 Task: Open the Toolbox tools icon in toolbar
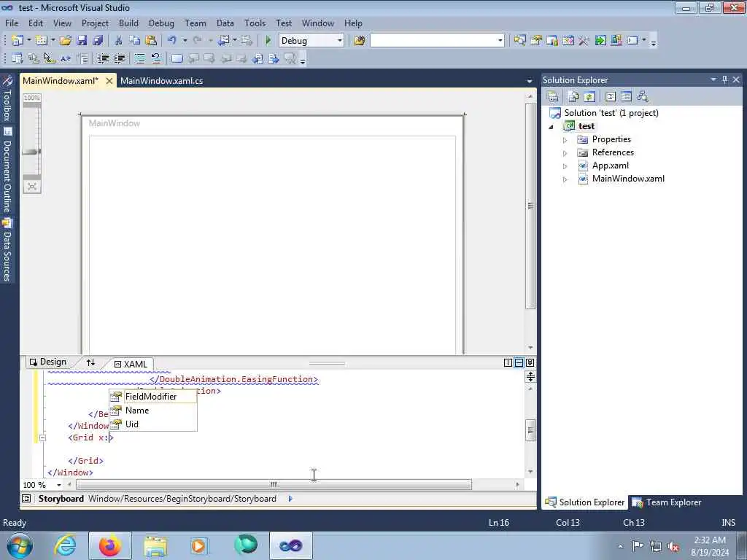point(584,41)
